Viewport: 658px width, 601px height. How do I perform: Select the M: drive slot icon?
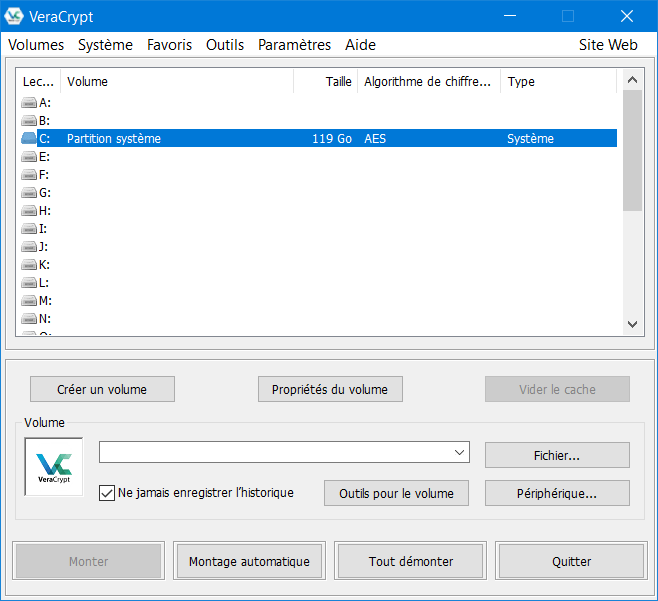[29, 301]
